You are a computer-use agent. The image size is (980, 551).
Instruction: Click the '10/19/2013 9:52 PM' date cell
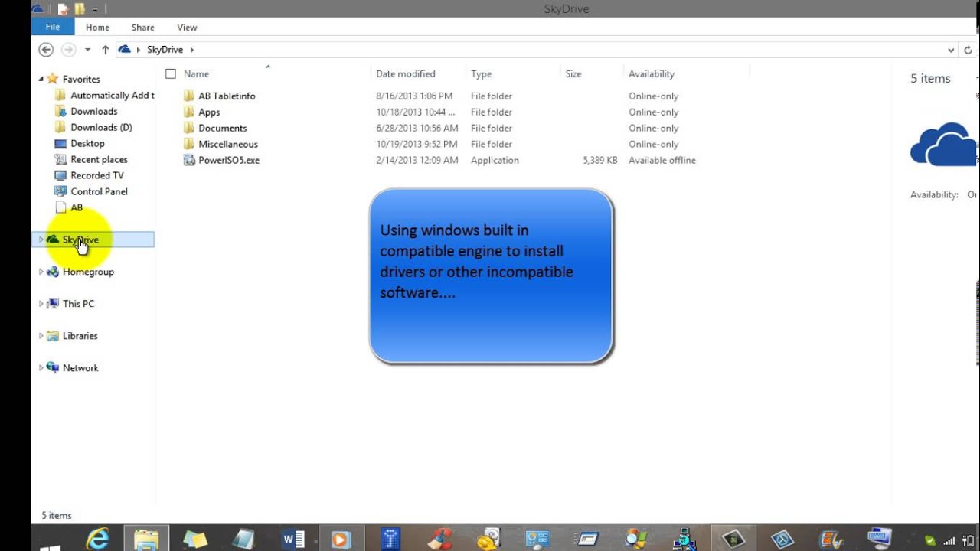(x=417, y=145)
